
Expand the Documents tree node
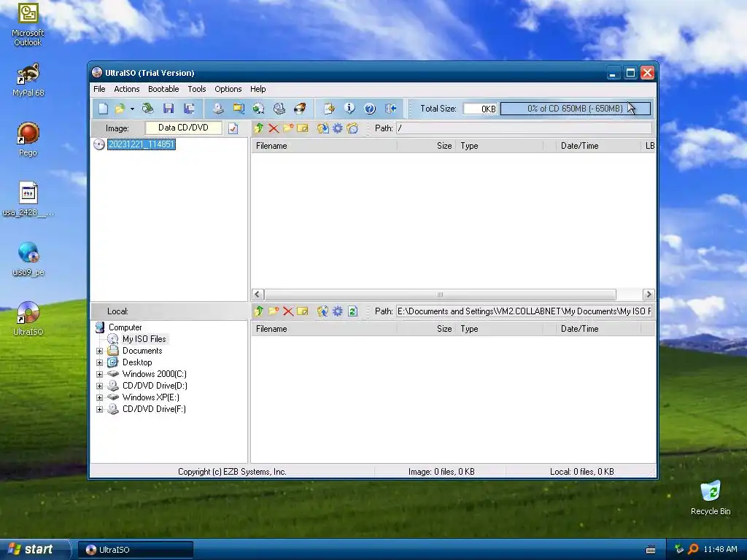tap(99, 351)
